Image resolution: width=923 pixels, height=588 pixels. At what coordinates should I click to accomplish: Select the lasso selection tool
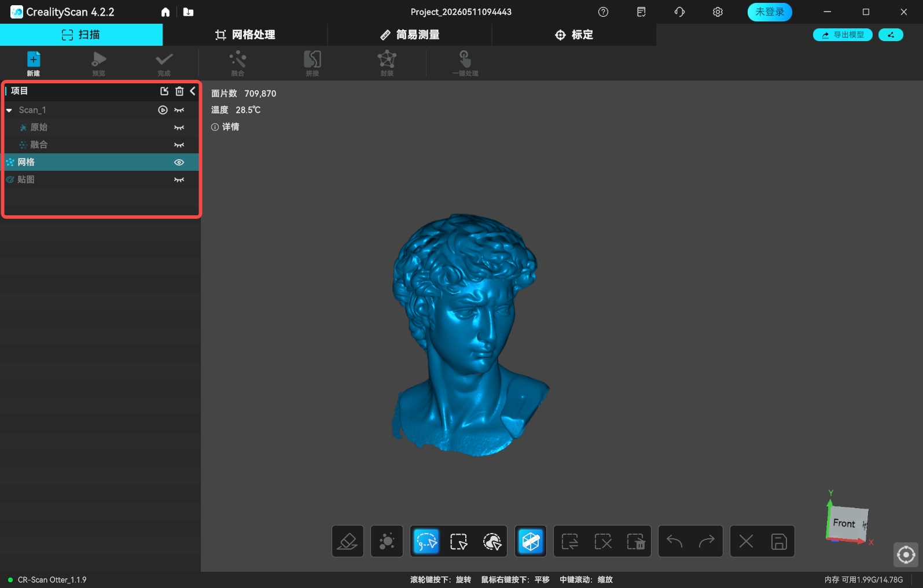(426, 541)
